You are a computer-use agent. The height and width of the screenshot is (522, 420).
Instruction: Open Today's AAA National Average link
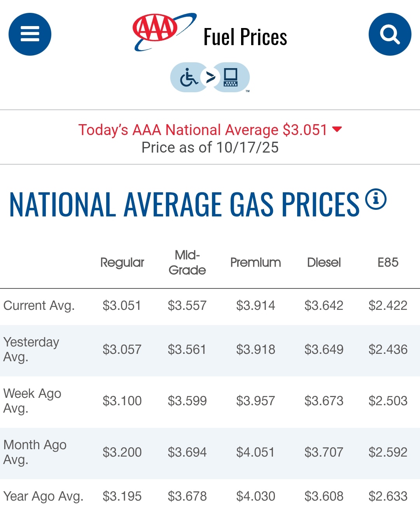[202, 130]
